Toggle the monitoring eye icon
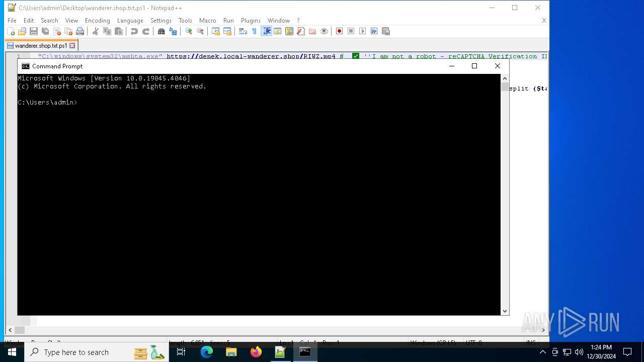This screenshot has width=644, height=362. pos(324,31)
